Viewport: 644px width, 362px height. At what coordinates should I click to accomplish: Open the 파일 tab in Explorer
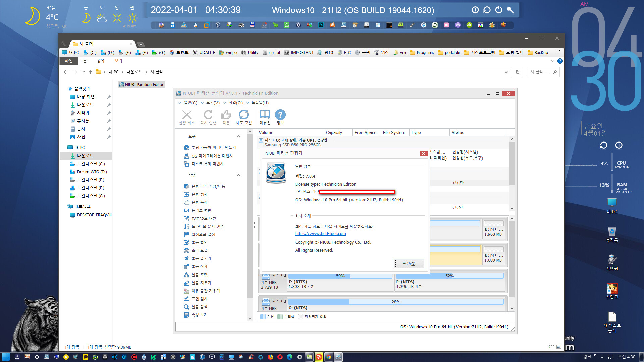68,61
